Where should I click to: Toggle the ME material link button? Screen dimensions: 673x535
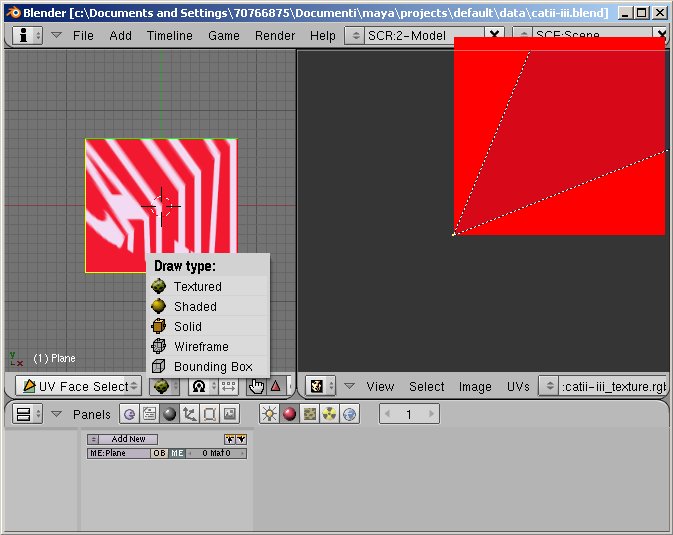(177, 453)
